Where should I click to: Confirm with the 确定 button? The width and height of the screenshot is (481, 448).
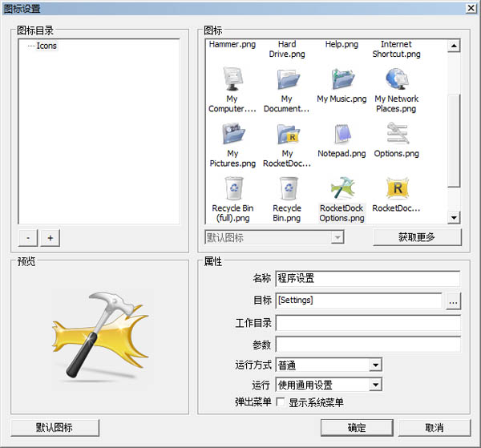tap(357, 427)
